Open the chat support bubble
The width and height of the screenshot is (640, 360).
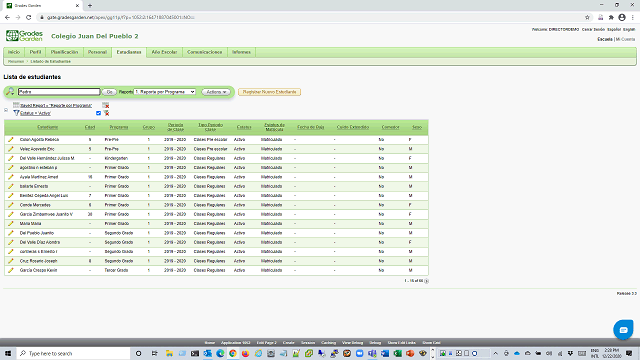tap(623, 330)
